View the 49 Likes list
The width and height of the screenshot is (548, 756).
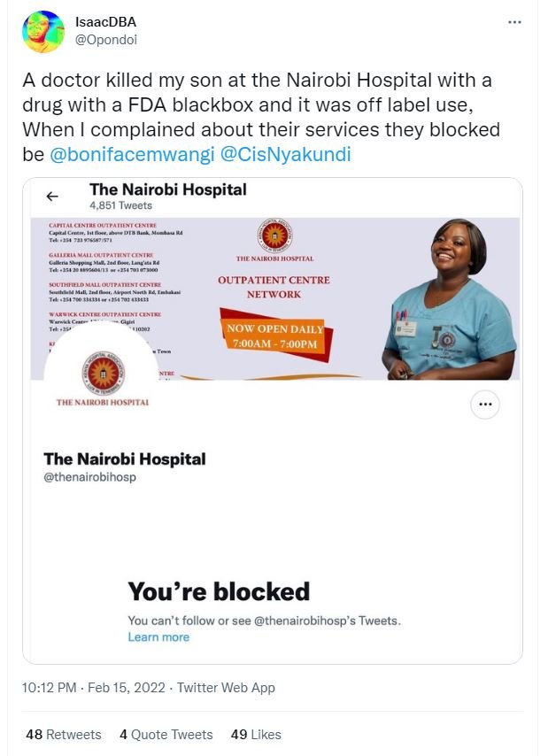coord(256,734)
